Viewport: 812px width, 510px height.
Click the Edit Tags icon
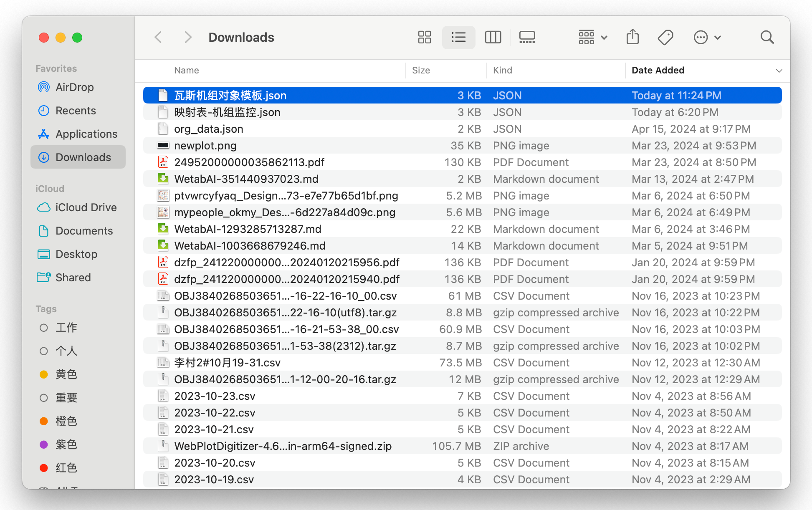click(665, 38)
